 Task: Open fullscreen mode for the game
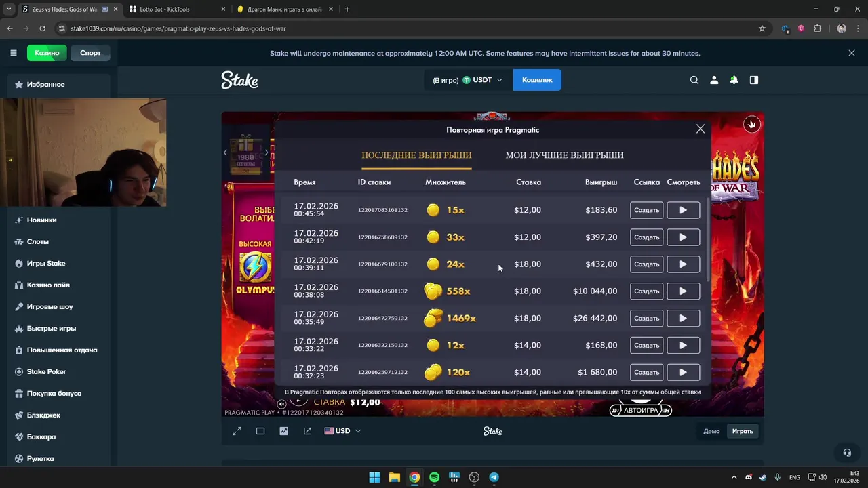(237, 431)
